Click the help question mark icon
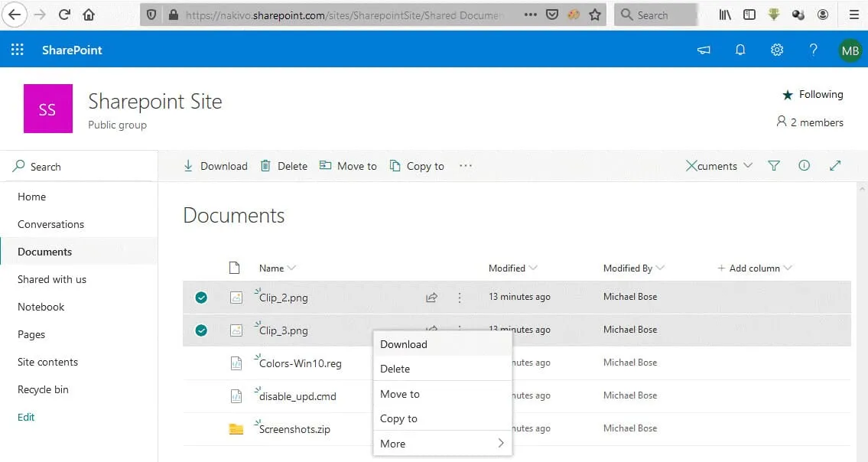Image resolution: width=868 pixels, height=462 pixels. pos(813,50)
